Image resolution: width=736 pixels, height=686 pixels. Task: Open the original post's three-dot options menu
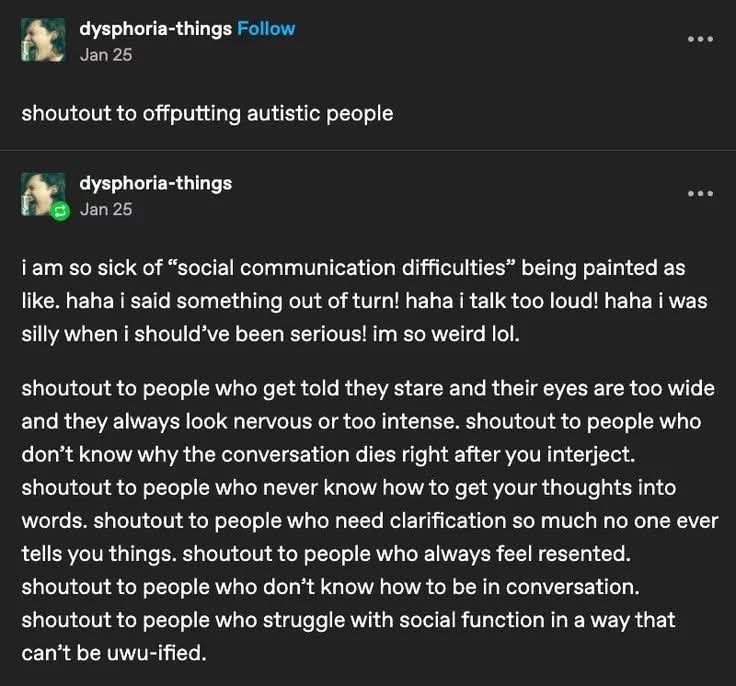(700, 39)
